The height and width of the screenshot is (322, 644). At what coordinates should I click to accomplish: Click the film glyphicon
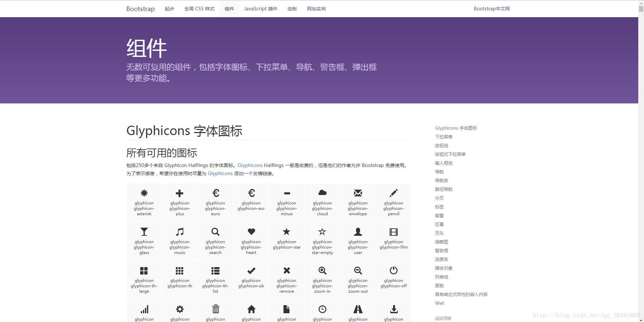point(394,232)
